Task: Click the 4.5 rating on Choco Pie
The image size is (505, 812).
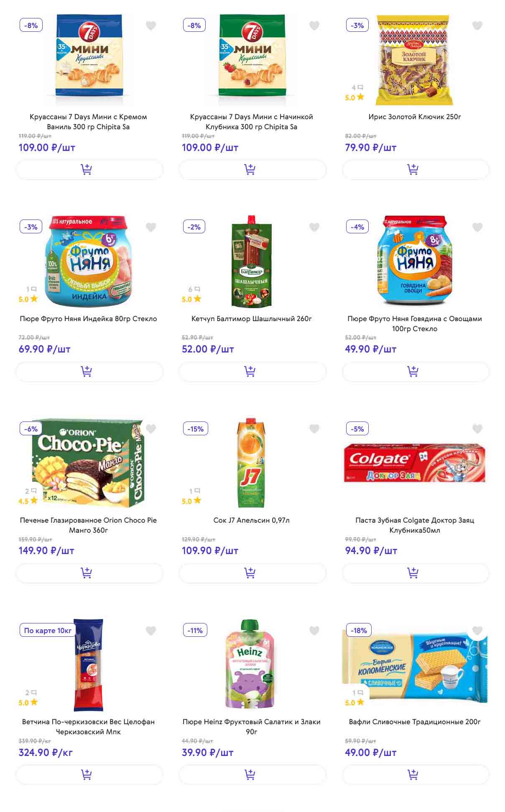Action: [28, 501]
